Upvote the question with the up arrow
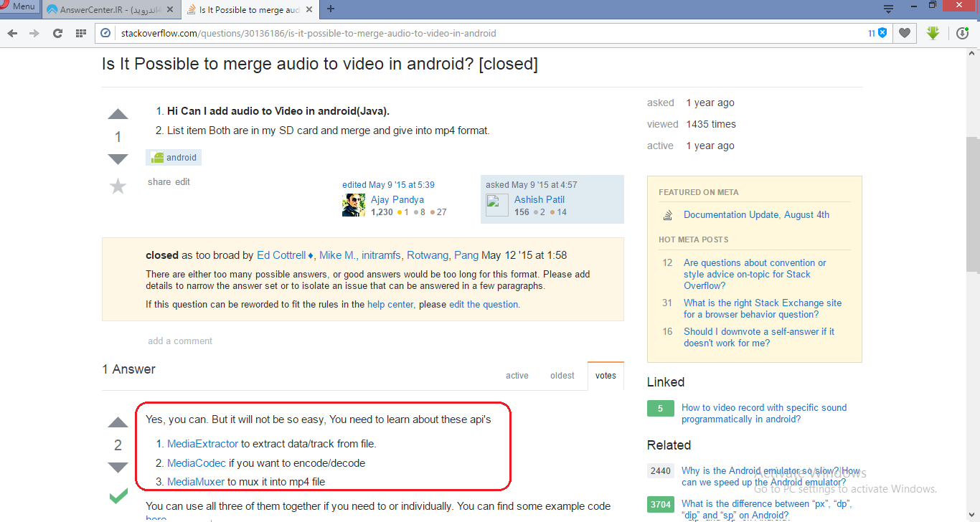The height and width of the screenshot is (522, 980). (x=118, y=115)
